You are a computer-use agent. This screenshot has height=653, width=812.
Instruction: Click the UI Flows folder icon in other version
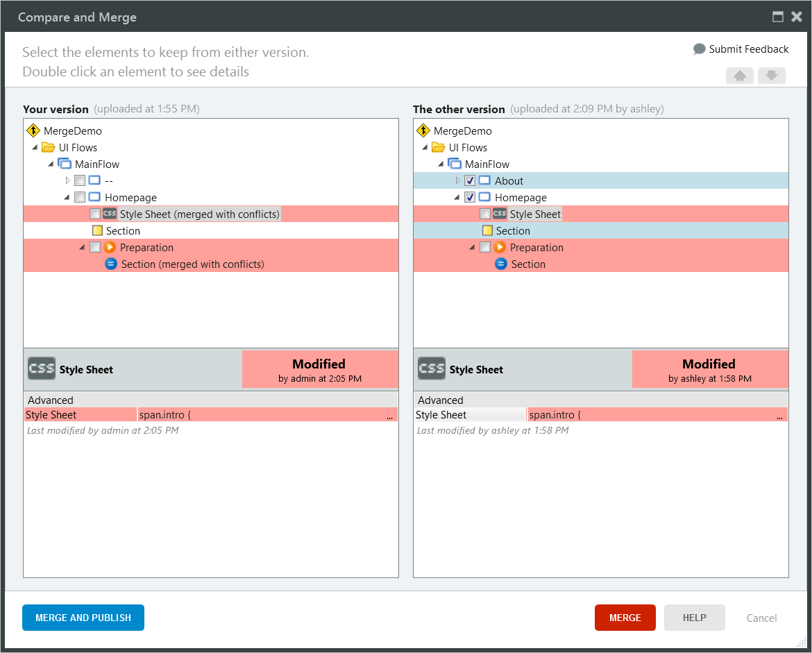[x=438, y=147]
